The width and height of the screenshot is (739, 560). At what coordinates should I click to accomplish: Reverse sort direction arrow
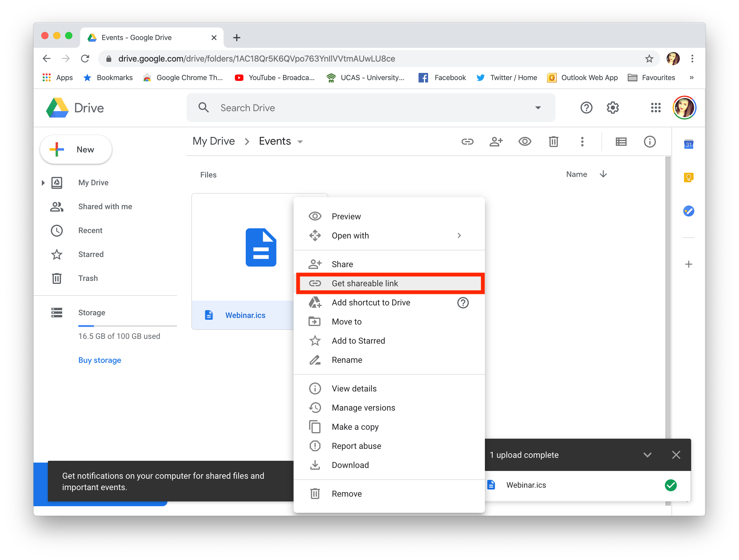603,174
